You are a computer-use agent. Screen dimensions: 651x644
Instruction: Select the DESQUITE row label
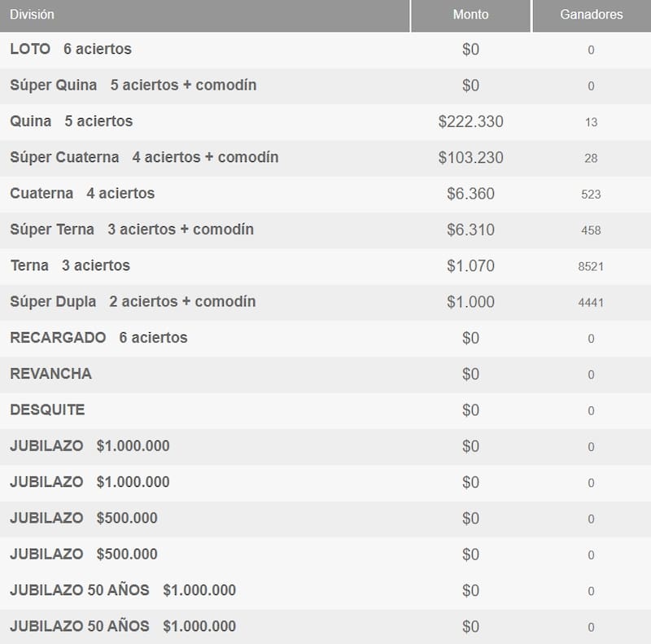(47, 410)
